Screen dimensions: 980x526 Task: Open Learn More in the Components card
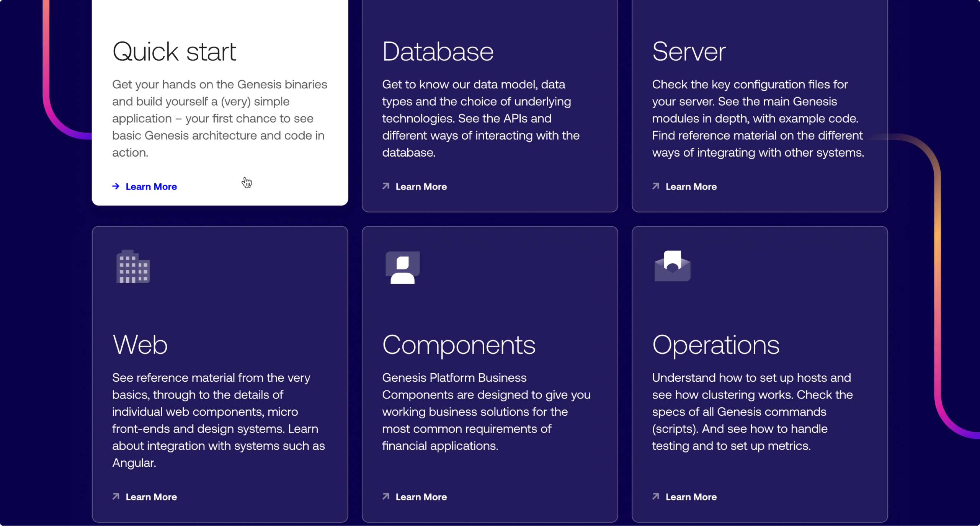point(421,497)
